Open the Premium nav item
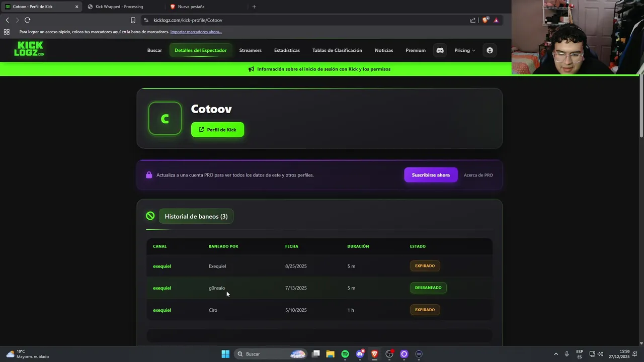644x362 pixels. (416, 50)
